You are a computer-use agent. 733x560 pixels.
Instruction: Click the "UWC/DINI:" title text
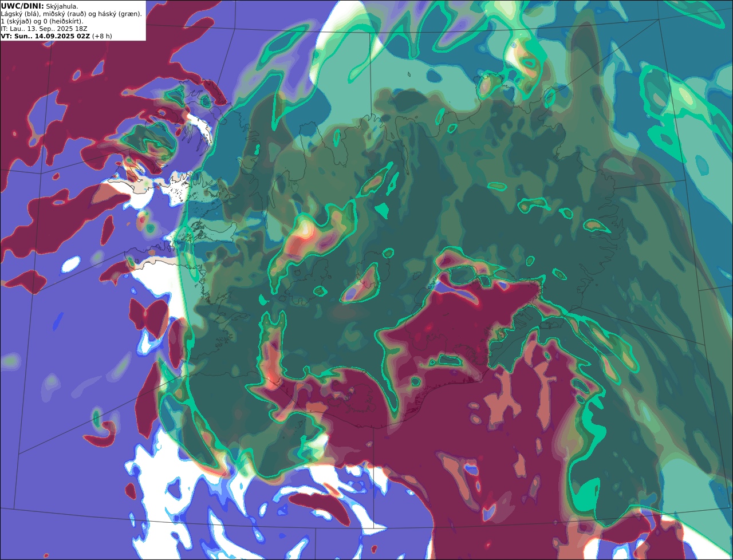(x=22, y=6)
